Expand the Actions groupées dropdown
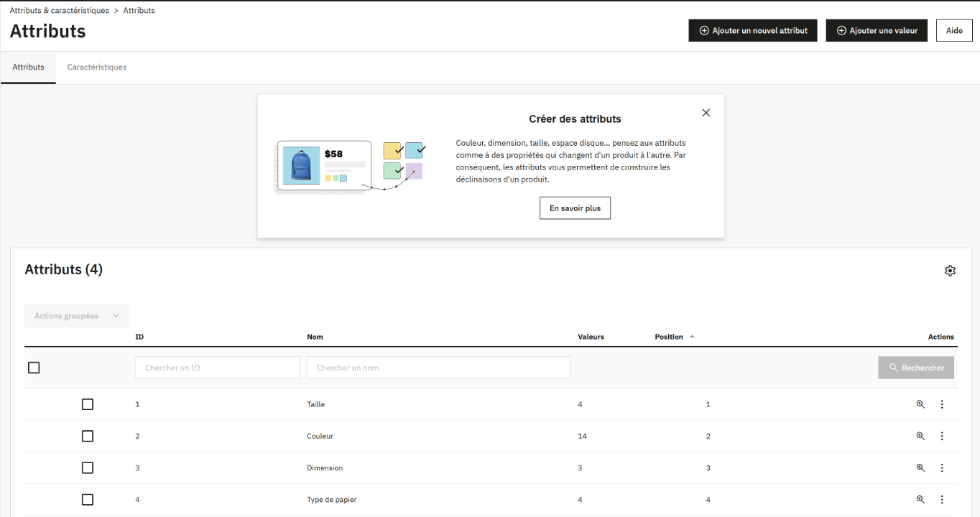The height and width of the screenshot is (517, 980). (77, 316)
